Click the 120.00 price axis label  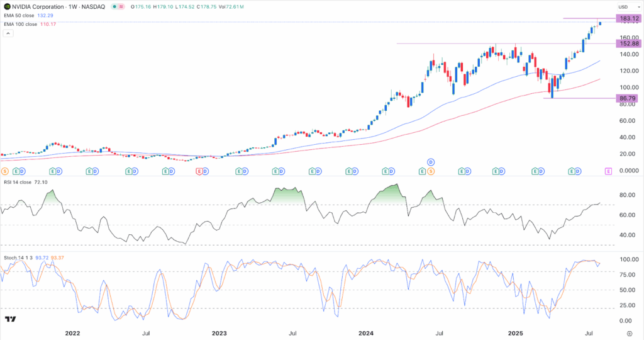[629, 71]
